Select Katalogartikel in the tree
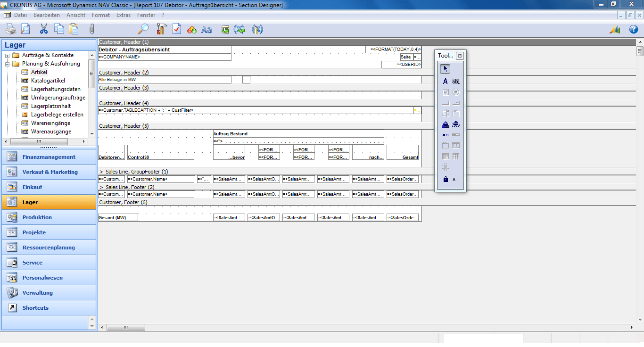 click(48, 81)
